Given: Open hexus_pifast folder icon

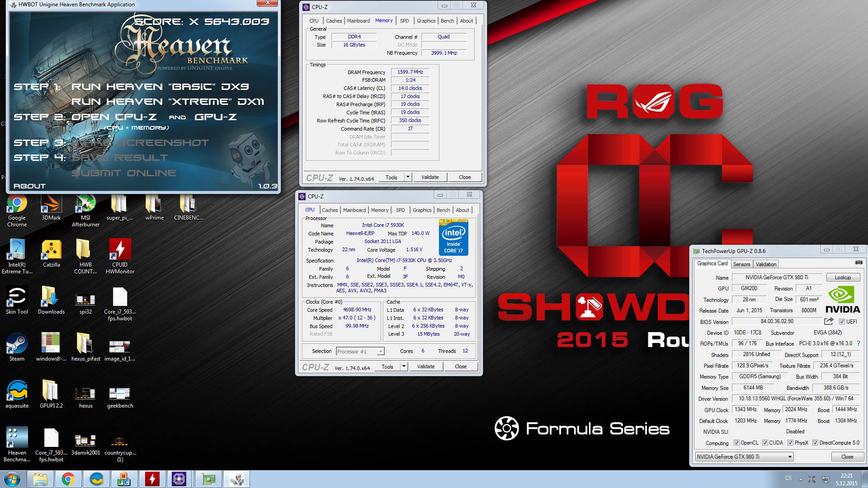Looking at the screenshot, I should click(85, 348).
